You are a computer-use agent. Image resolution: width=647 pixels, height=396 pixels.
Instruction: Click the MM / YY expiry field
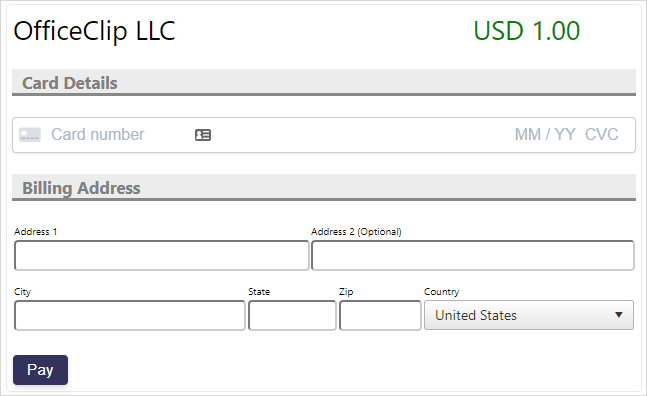[x=545, y=134]
